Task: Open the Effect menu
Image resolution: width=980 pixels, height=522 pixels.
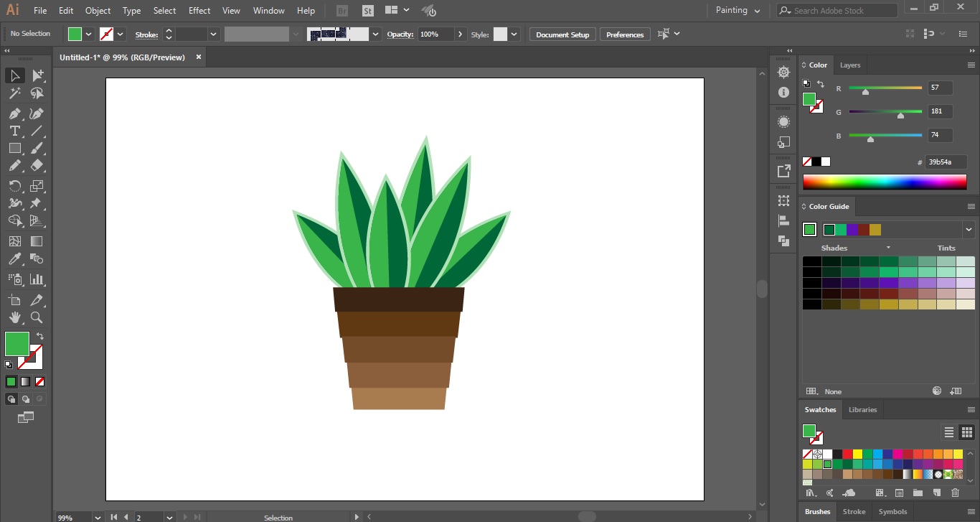Action: [199, 10]
